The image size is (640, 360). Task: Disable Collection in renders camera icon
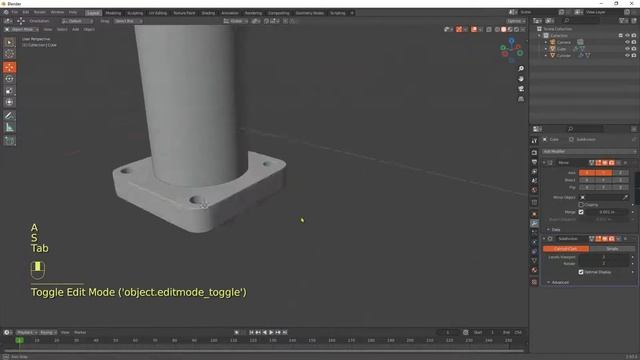(634, 36)
